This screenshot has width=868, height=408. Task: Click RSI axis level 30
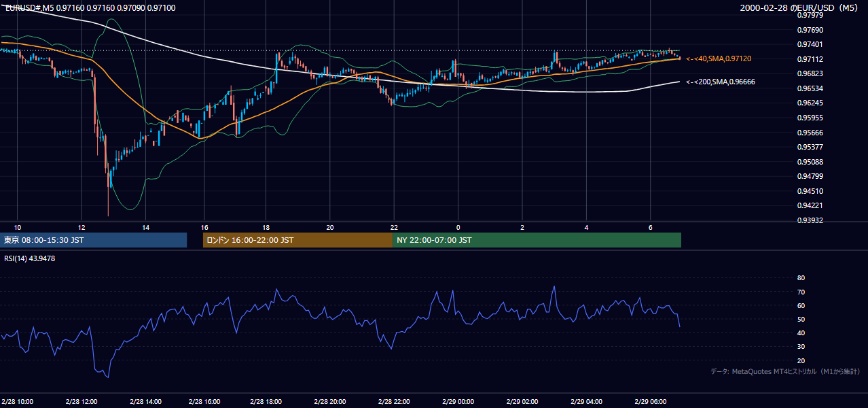coord(801,346)
